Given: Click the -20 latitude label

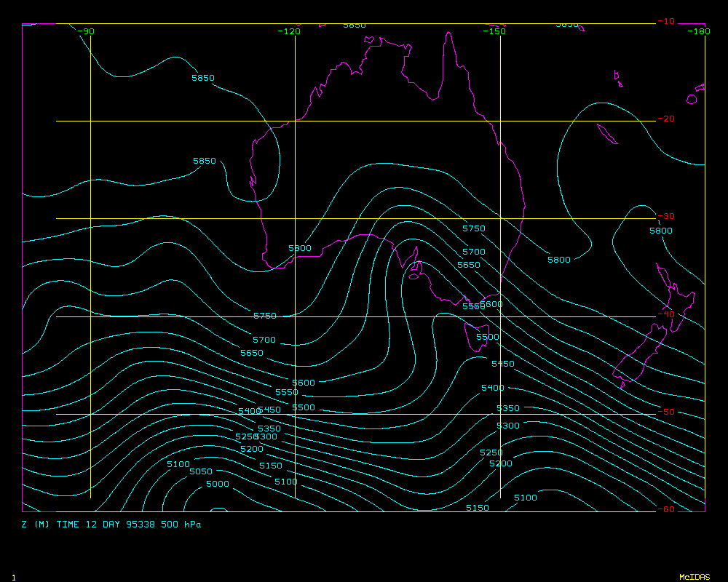Looking at the screenshot, I should [x=665, y=119].
